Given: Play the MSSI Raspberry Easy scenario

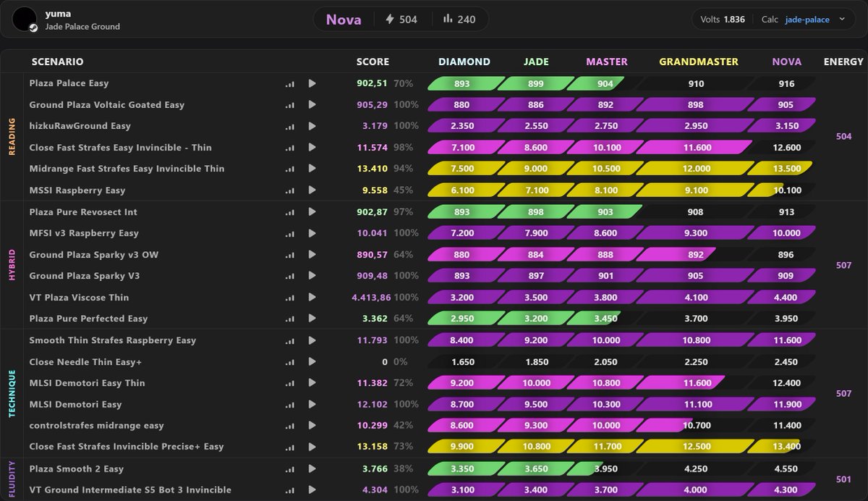Looking at the screenshot, I should pos(312,190).
